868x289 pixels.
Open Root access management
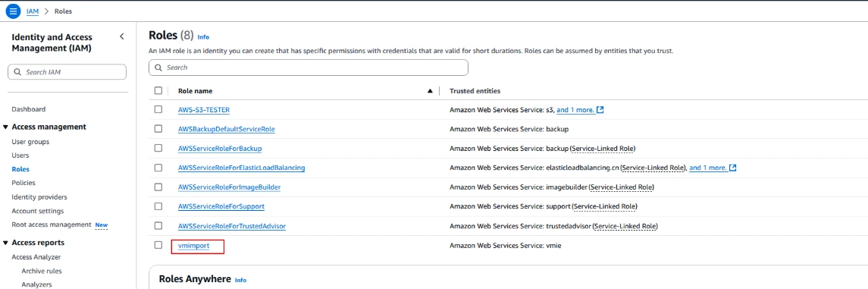52,225
